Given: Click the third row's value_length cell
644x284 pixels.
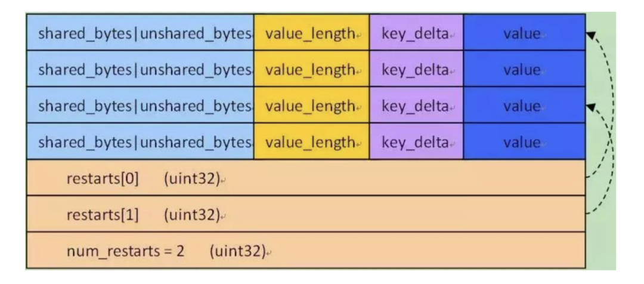Looking at the screenshot, I should pyautogui.click(x=312, y=105).
